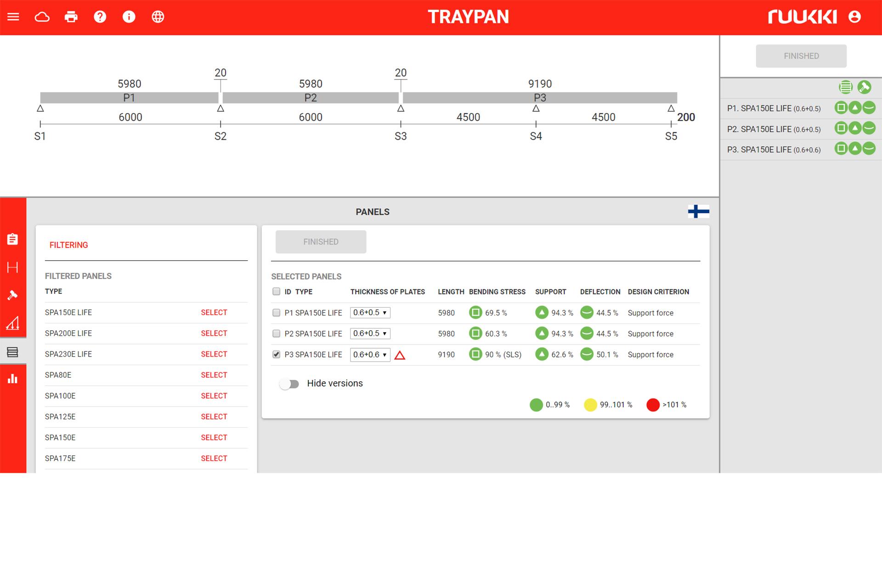Click support marker S4 label
882x588 pixels.
[536, 136]
